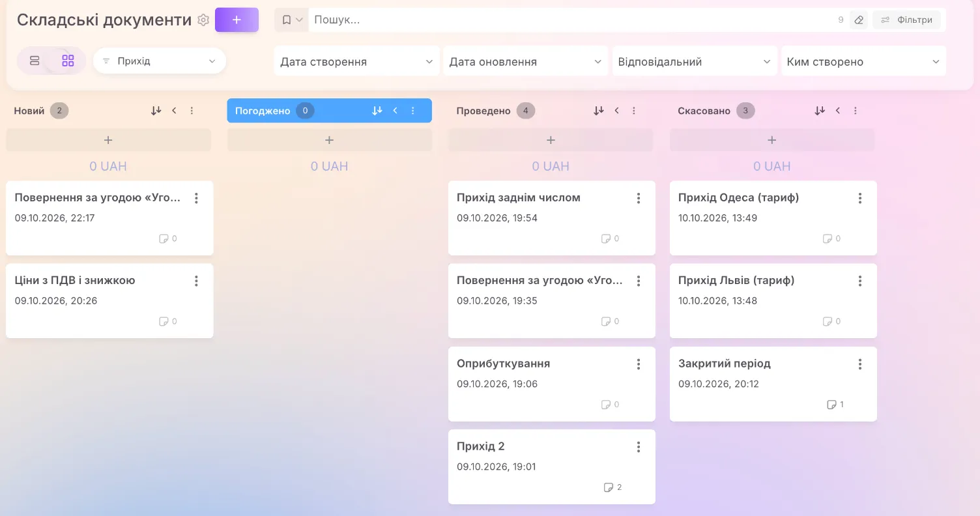The width and height of the screenshot is (980, 516).
Task: Add a card to the Проведено column
Action: tap(551, 140)
